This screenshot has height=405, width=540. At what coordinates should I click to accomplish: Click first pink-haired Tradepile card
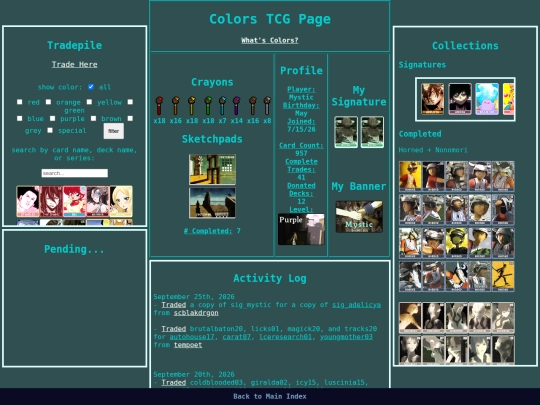pyautogui.click(x=28, y=201)
